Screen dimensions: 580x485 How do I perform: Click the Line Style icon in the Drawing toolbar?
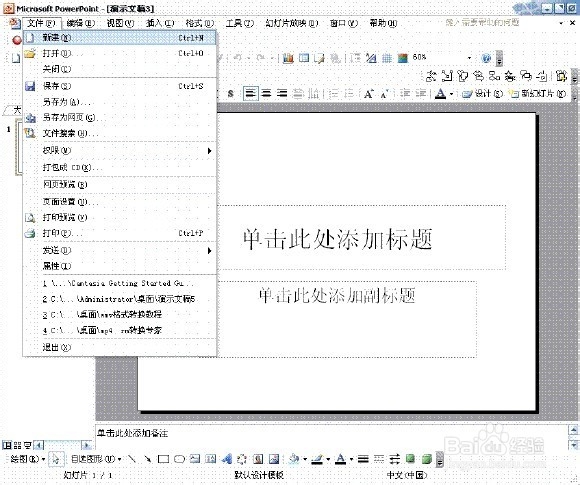[x=363, y=459]
